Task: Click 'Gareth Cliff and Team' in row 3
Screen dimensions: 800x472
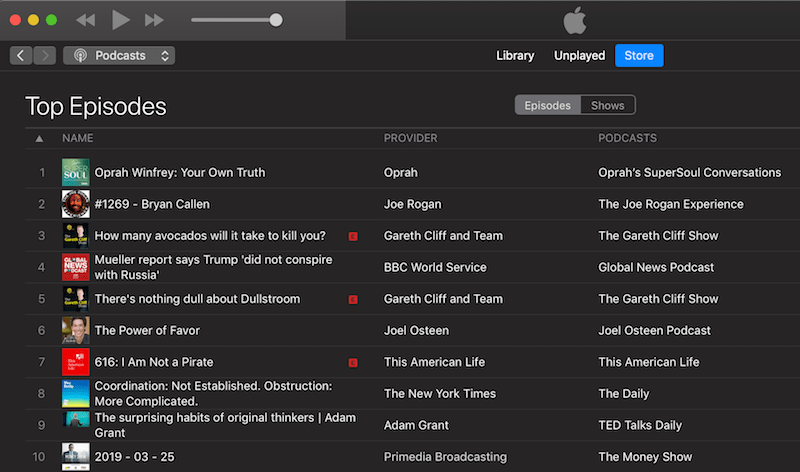Action: [443, 236]
